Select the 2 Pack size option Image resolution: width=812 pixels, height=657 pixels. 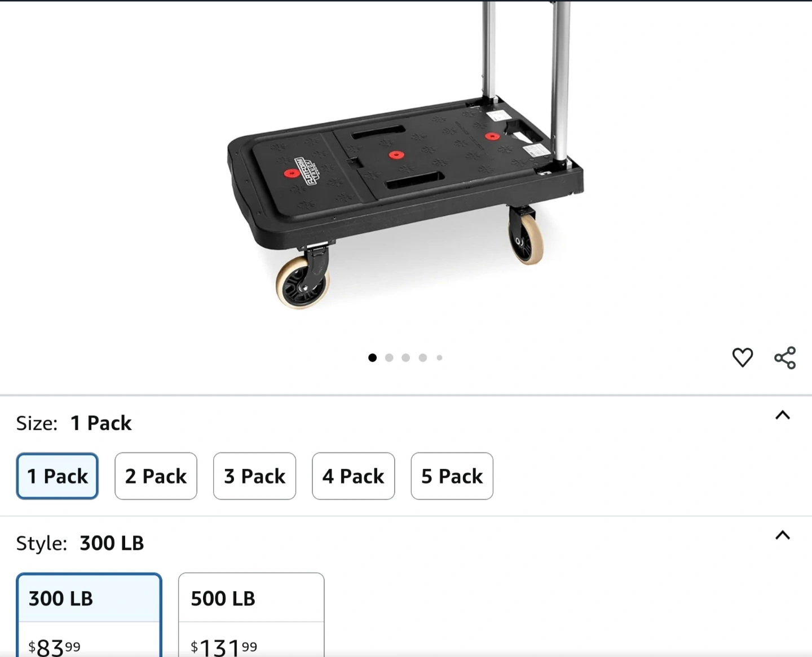coord(156,476)
